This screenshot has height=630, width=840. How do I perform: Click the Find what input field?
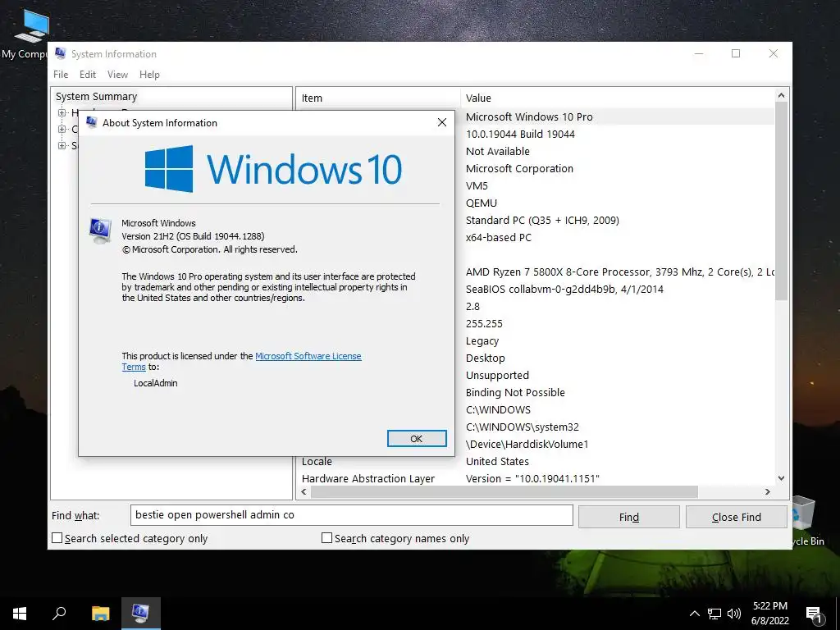coord(351,515)
